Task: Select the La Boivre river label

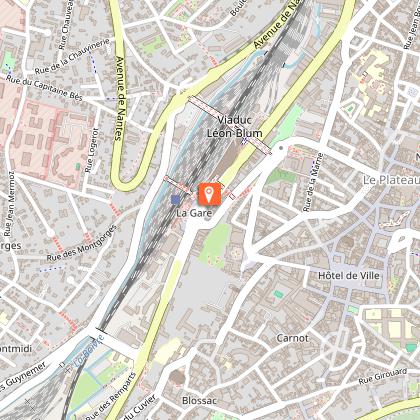Action: coord(89,351)
